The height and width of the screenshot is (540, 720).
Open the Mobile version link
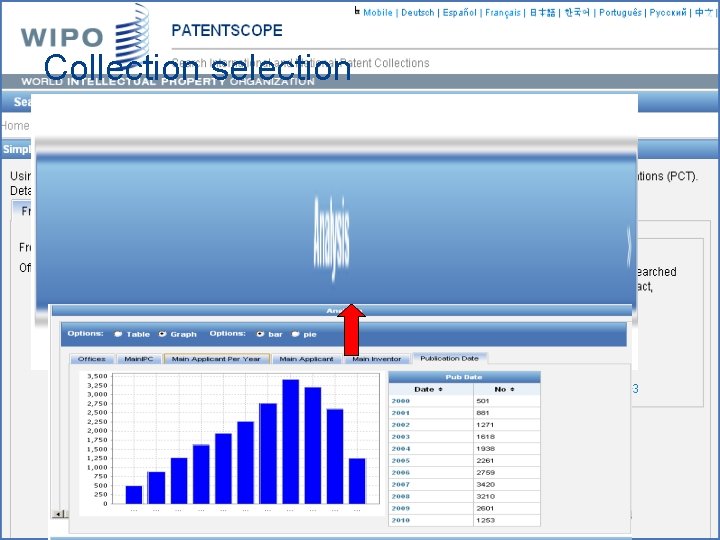pyautogui.click(x=377, y=13)
